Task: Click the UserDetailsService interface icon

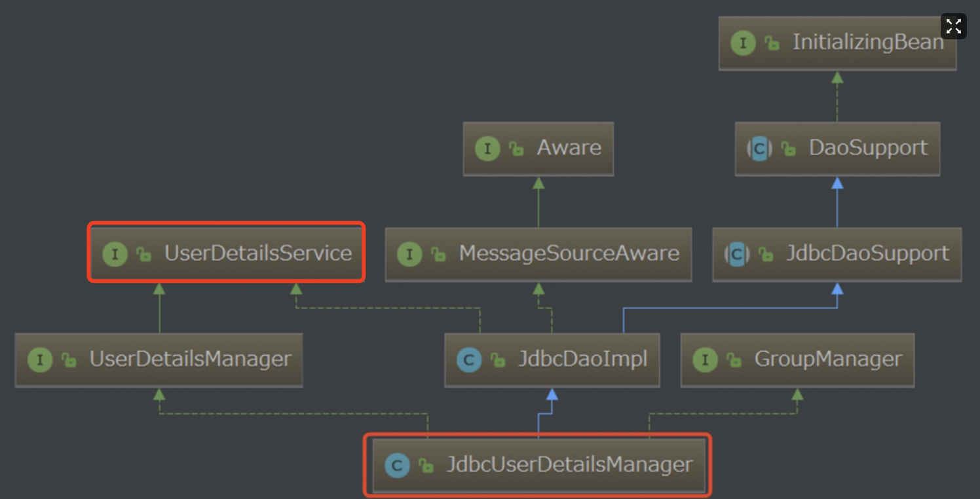Action: click(115, 254)
